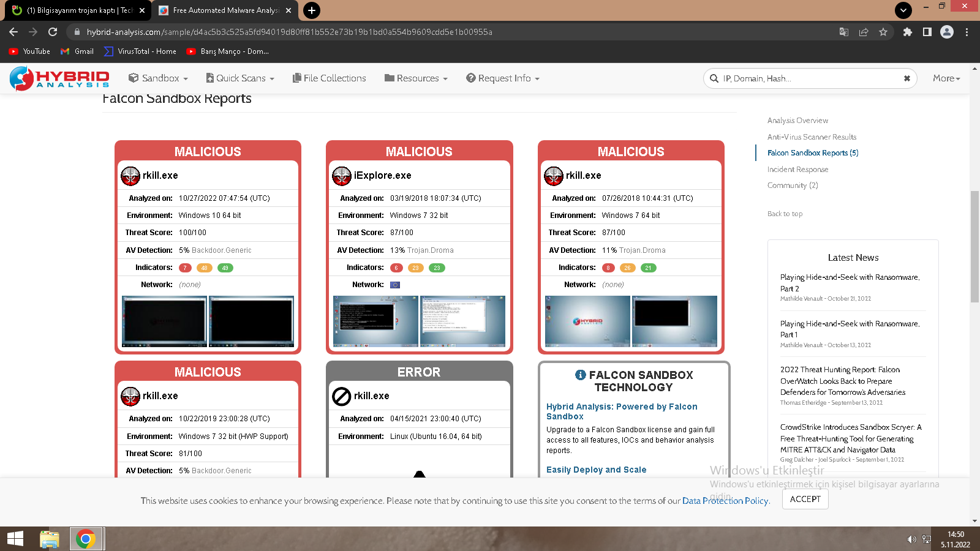Open the first Windows 7 64 bit screenshot

tap(587, 321)
